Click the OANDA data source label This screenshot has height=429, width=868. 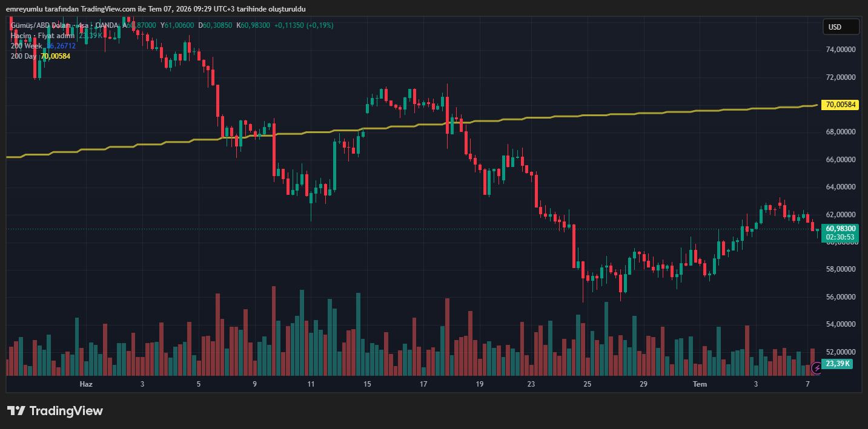pos(107,25)
